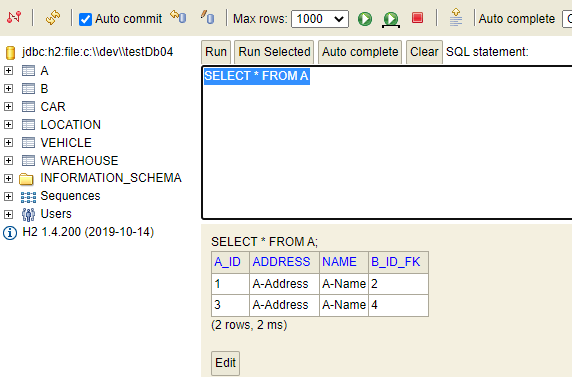Viewport: 572px width, 377px height.
Task: Click the Edit button below results
Action: click(x=225, y=363)
